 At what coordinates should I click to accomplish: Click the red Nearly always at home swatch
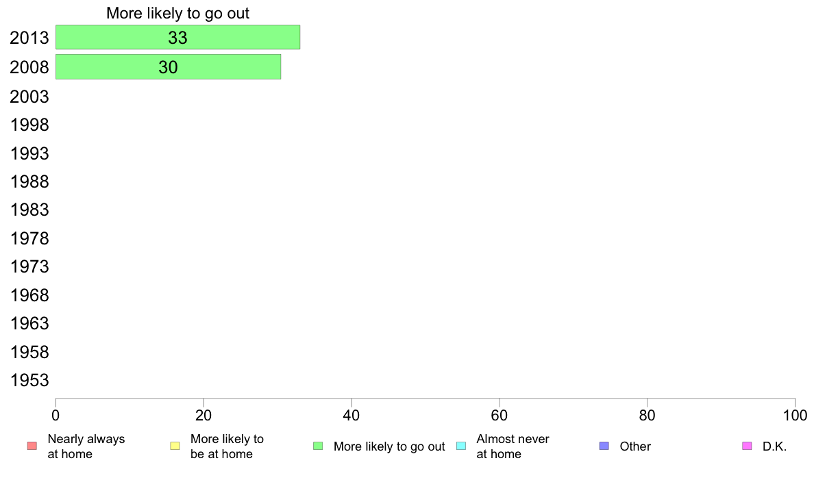[32, 446]
